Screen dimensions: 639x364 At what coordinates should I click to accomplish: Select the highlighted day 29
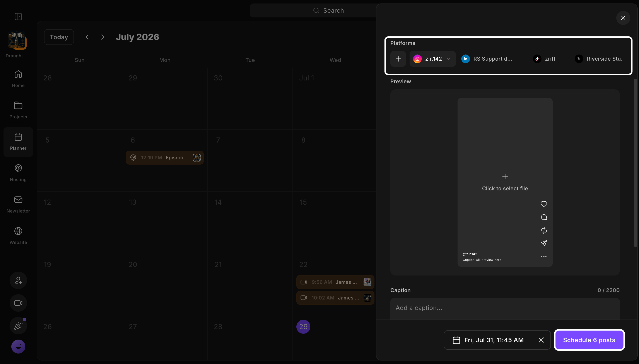click(x=303, y=327)
